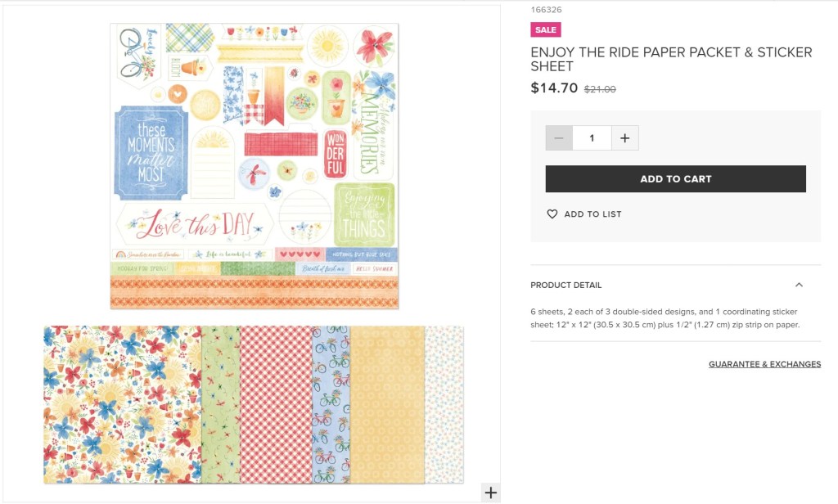Viewport: 838px width, 504px height.
Task: Click the $14.70 sale price
Action: point(554,88)
